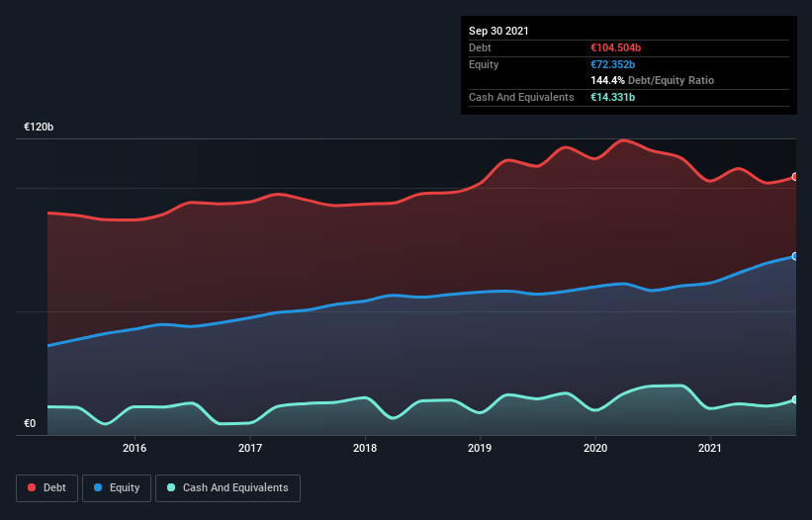The height and width of the screenshot is (520, 812).
Task: Click the blue Equity end-point marker
Action: [x=795, y=256]
